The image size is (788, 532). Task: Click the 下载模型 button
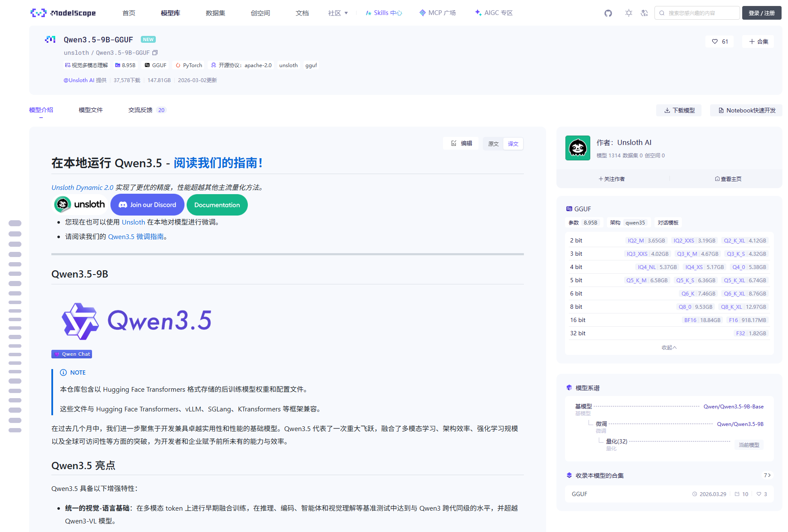pyautogui.click(x=679, y=110)
